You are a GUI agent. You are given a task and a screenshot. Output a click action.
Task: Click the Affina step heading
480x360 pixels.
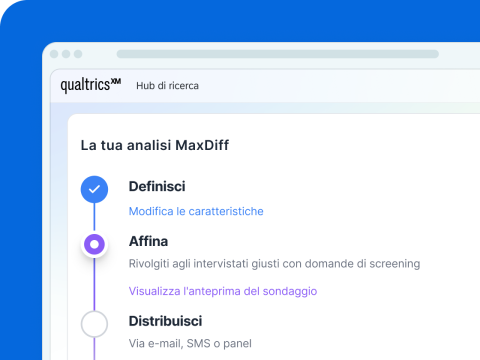pos(148,241)
